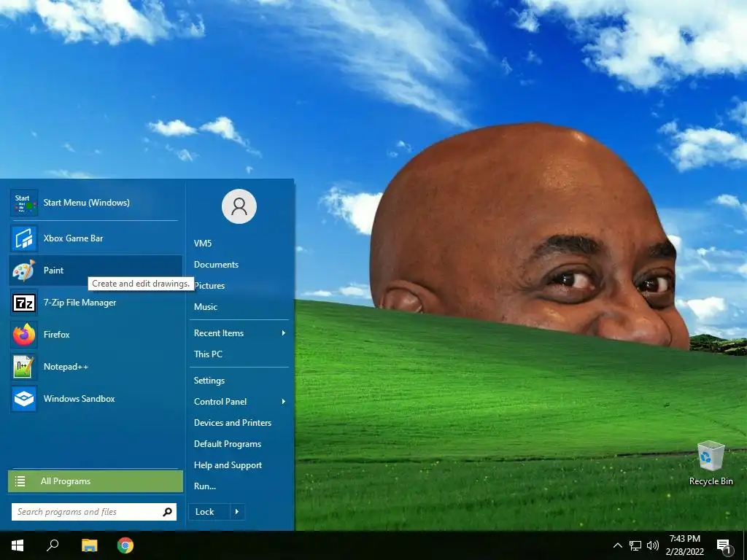Click the magnifier icon in search box
Screen dimensions: 747x560
[x=167, y=512]
